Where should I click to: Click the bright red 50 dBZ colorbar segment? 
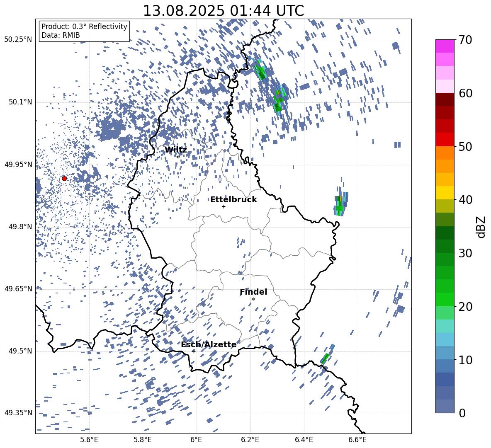coord(445,140)
